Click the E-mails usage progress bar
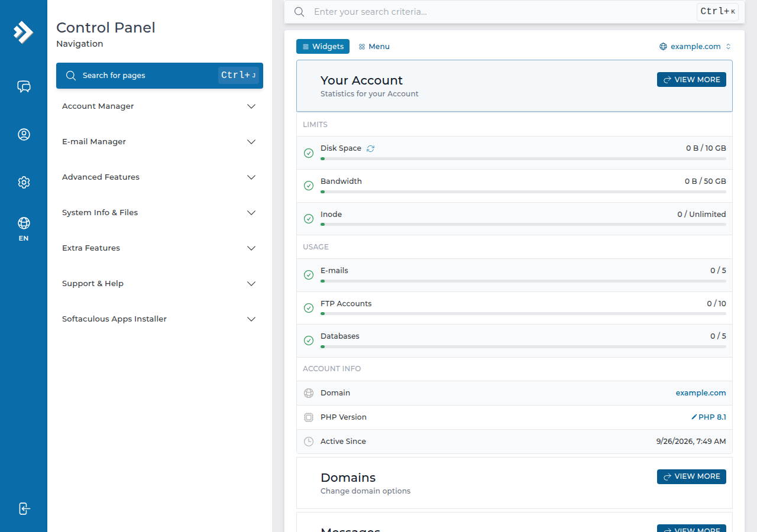Screen dimensions: 757x532 click(x=523, y=281)
